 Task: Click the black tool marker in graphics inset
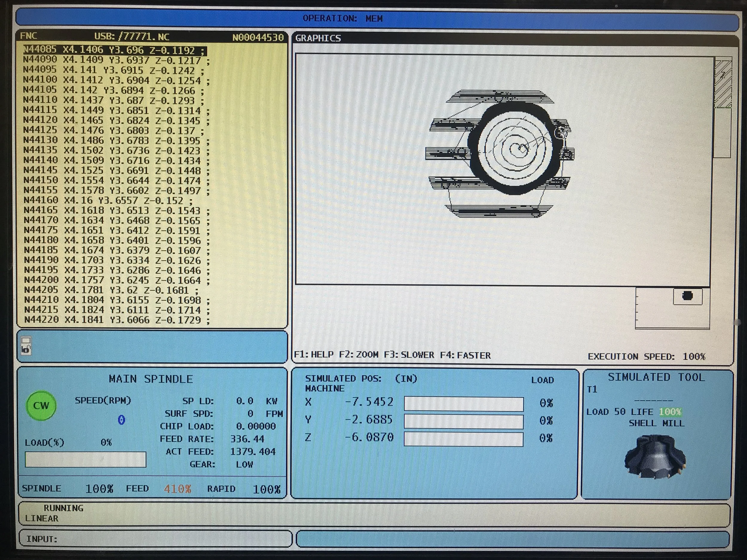(688, 296)
